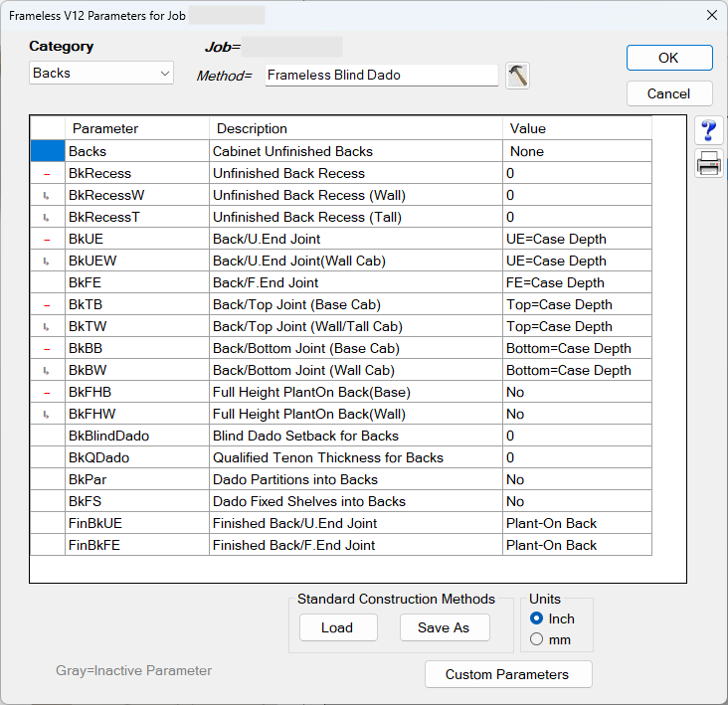
Task: Open the Category dropdown showing Backs
Action: (101, 74)
